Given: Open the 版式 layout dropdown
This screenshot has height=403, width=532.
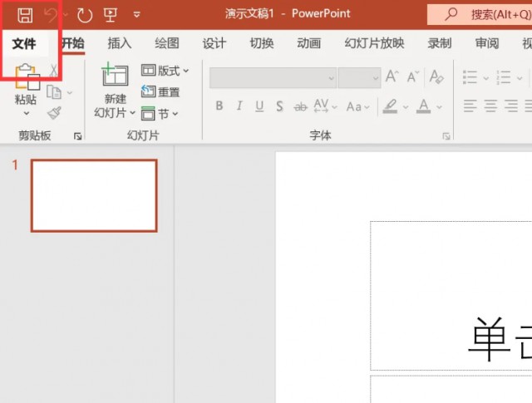Looking at the screenshot, I should click(x=165, y=71).
